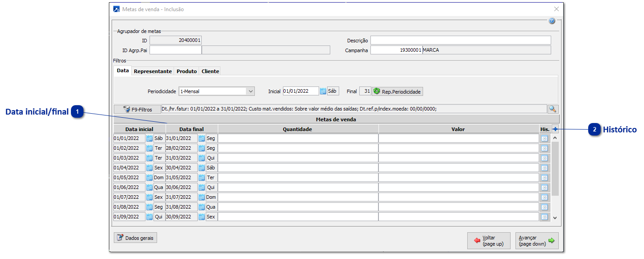Click the magnifier icon beside the filter summary
This screenshot has height=259, width=644.
[x=553, y=109]
